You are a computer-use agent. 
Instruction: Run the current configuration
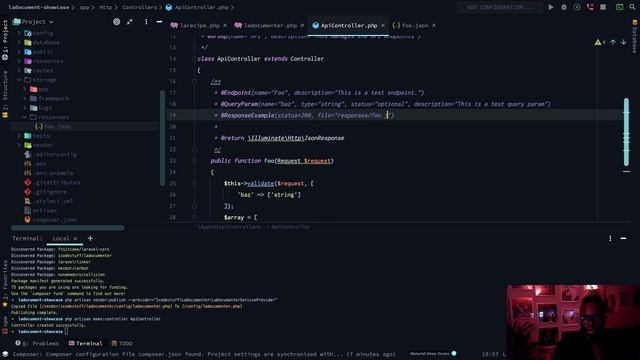pos(551,7)
